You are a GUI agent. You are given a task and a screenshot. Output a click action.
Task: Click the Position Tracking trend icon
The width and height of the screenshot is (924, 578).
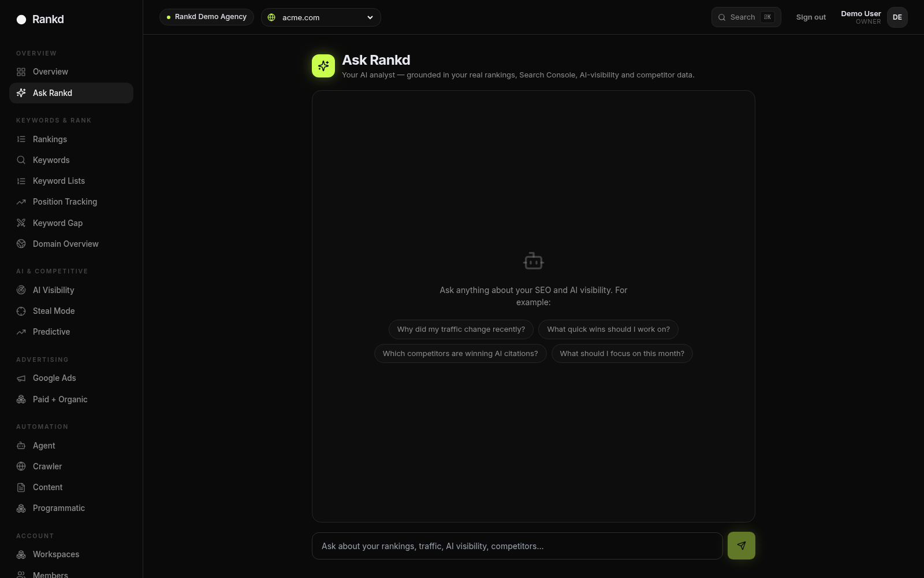(x=21, y=202)
